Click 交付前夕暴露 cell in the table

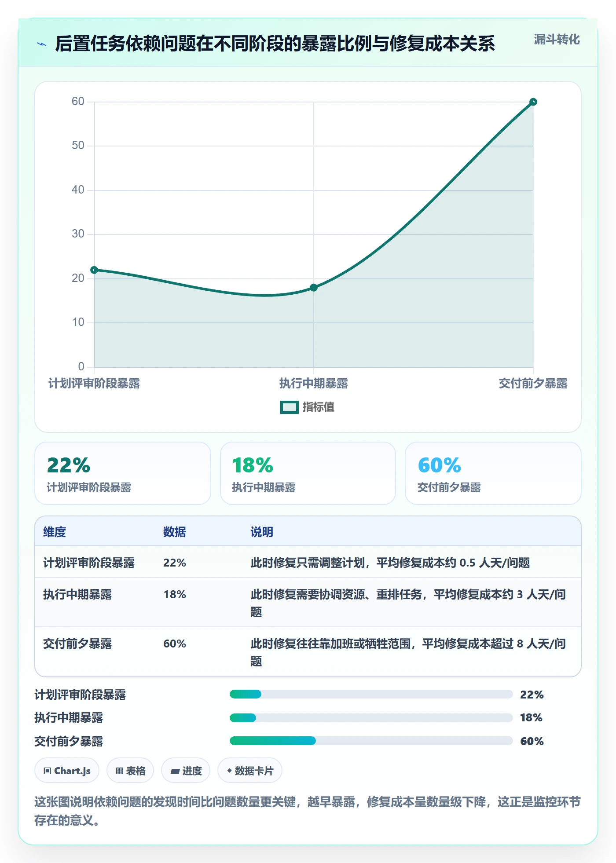pos(77,644)
